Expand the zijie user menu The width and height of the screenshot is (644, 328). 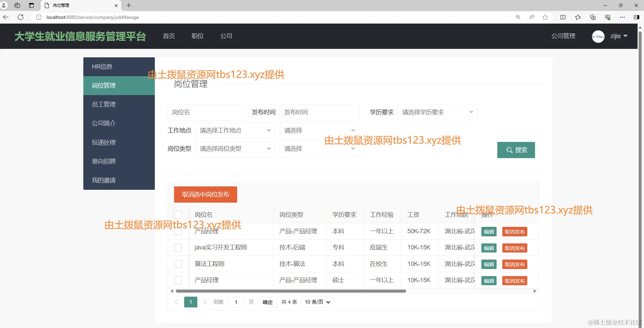coord(619,36)
